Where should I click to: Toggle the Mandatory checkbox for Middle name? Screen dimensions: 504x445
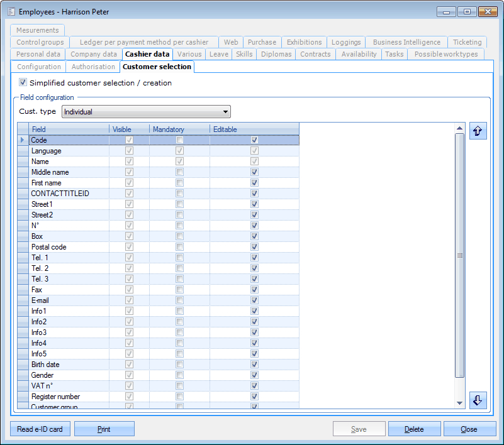180,172
